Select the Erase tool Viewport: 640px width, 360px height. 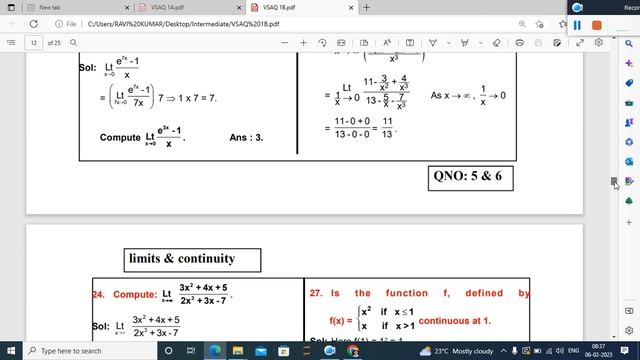(x=496, y=42)
